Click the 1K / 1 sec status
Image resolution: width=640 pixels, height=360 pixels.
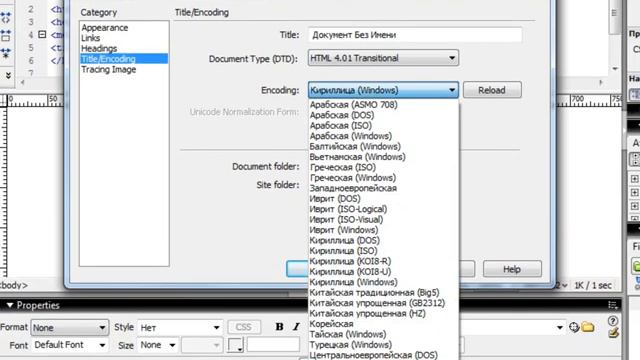click(593, 285)
